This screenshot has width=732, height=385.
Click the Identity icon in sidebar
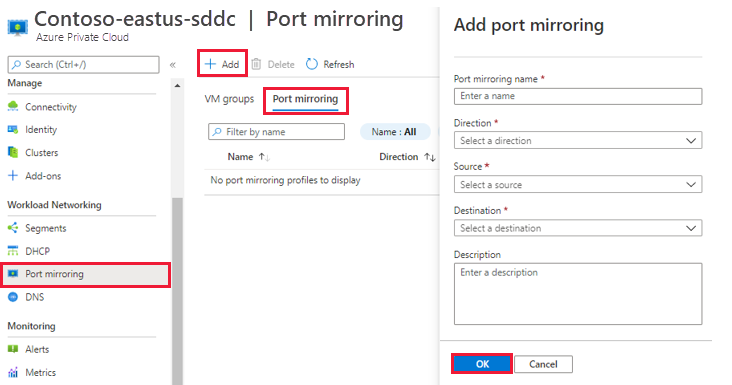13,129
